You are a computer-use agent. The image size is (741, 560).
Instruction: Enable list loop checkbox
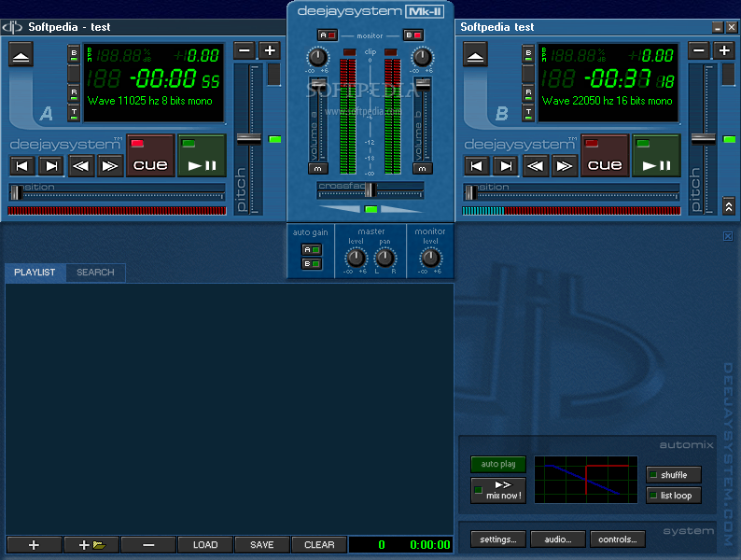(x=674, y=496)
